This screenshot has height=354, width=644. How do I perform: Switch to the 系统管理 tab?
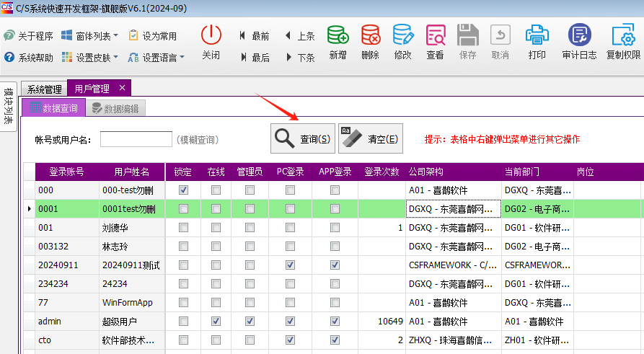tap(45, 89)
